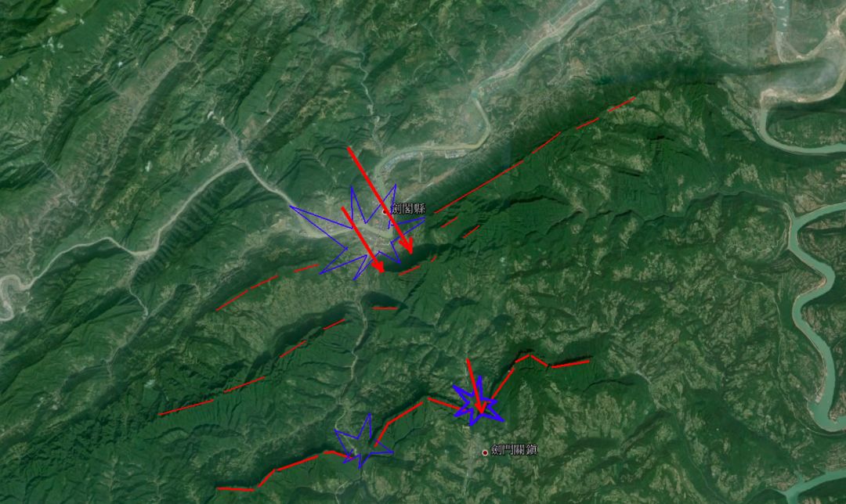
Task: Select the shorter red arrow inside the large starburst
Action: [363, 240]
